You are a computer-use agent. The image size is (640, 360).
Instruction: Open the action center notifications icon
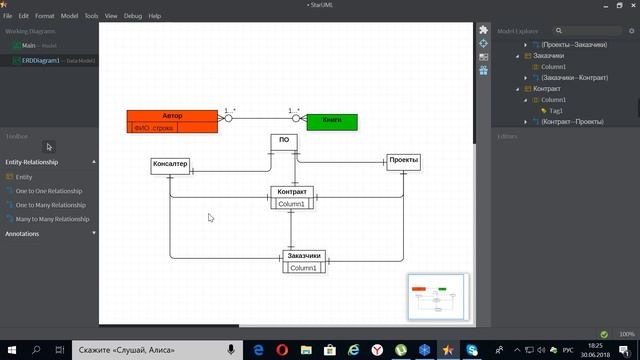coord(624,350)
